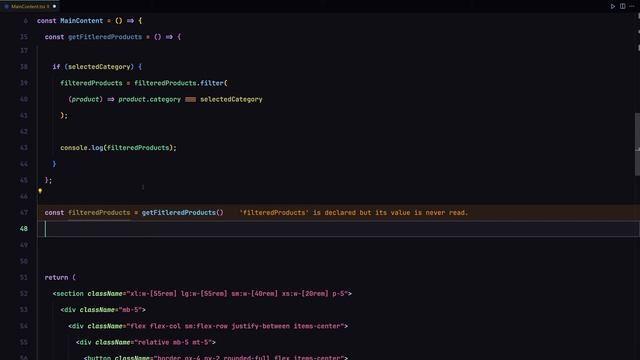Click 'return (' on line 51
This screenshot has width=640, height=360.
click(60, 278)
